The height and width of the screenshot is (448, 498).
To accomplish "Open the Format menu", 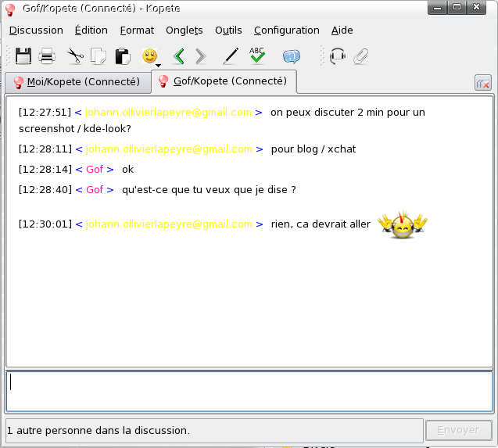I will click(x=137, y=30).
